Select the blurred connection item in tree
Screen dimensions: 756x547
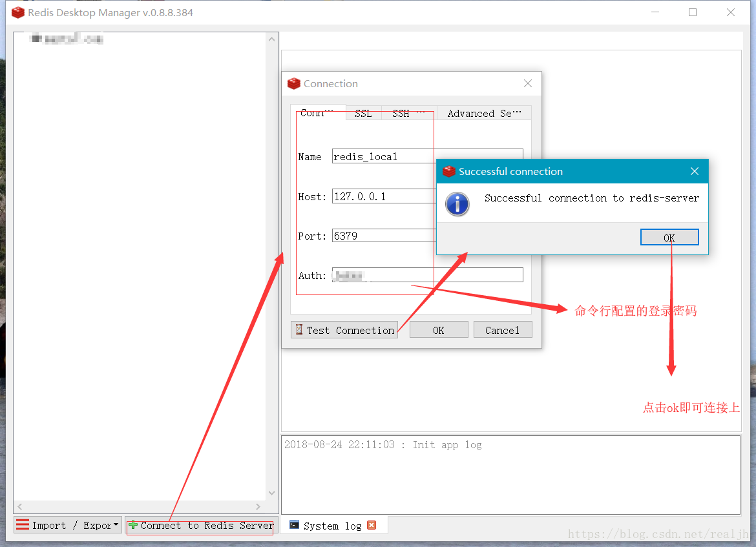[67, 39]
